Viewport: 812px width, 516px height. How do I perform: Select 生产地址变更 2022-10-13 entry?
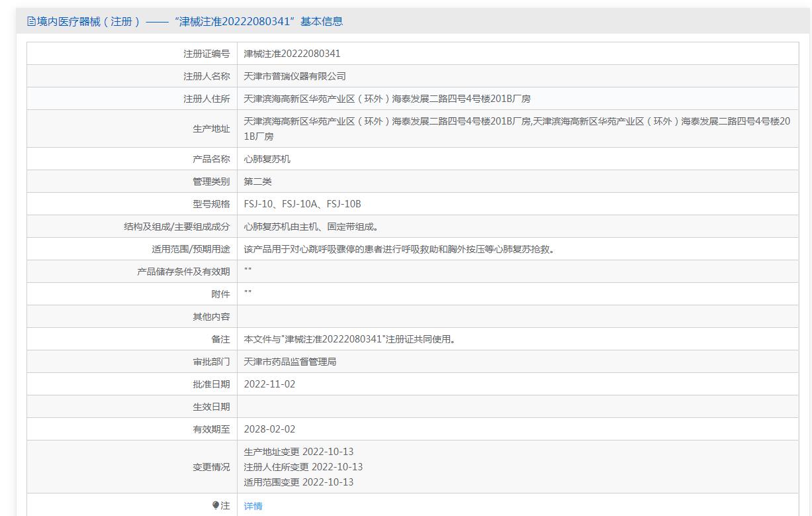coord(298,452)
